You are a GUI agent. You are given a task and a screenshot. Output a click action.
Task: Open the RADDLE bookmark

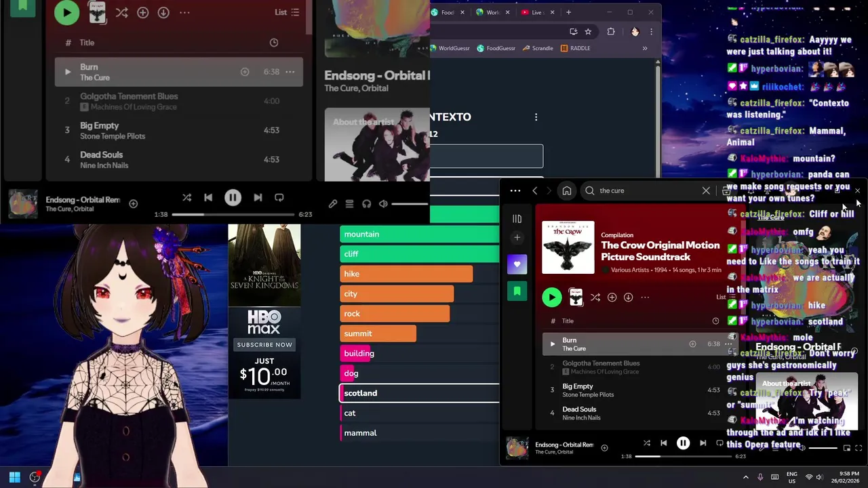click(x=575, y=48)
